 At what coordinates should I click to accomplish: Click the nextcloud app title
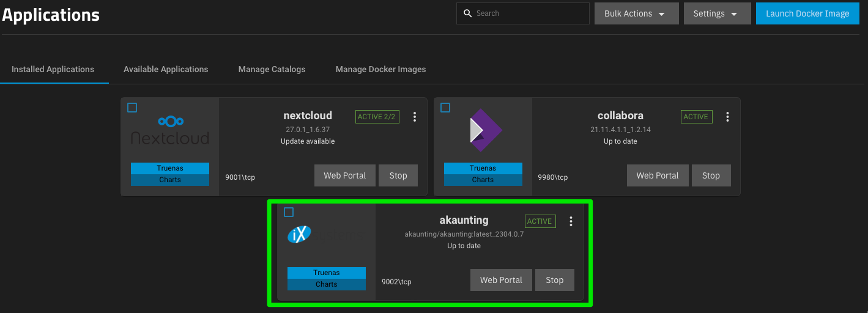[308, 116]
